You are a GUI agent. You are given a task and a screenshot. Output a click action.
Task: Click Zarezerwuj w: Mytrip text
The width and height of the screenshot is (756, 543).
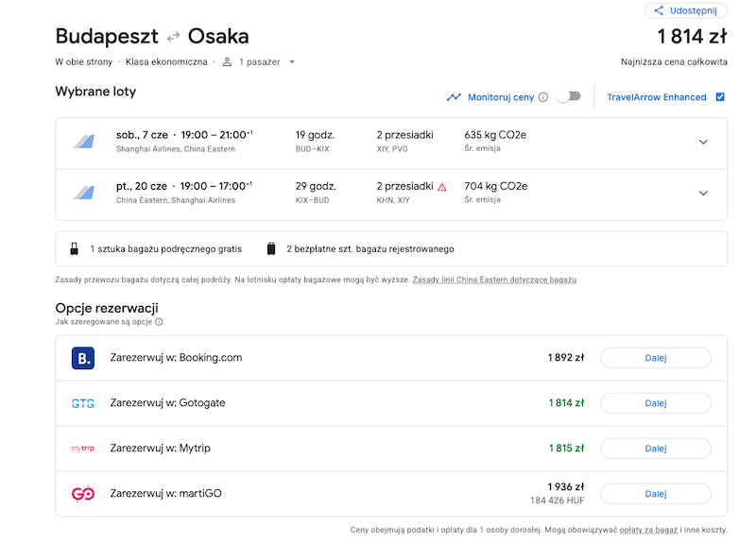click(x=160, y=448)
